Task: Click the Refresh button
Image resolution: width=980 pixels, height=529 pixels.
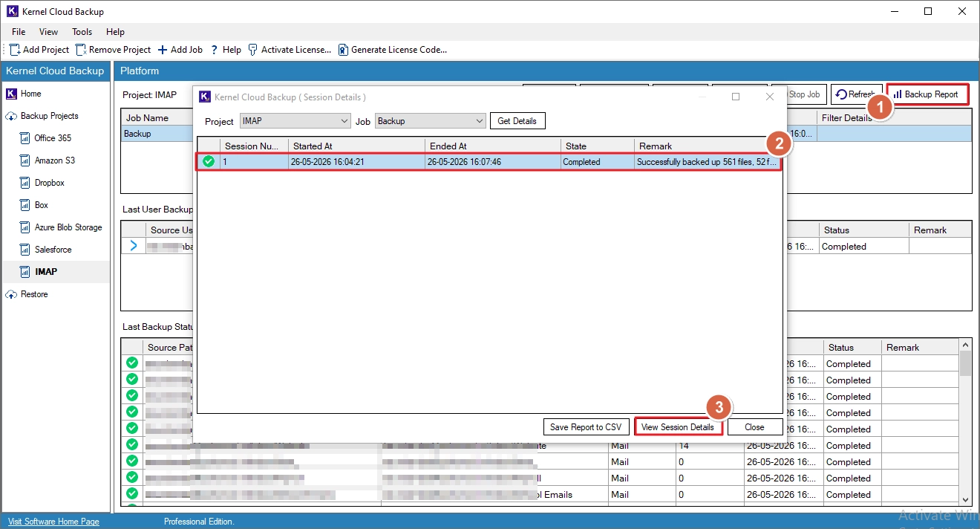Action: 856,94
